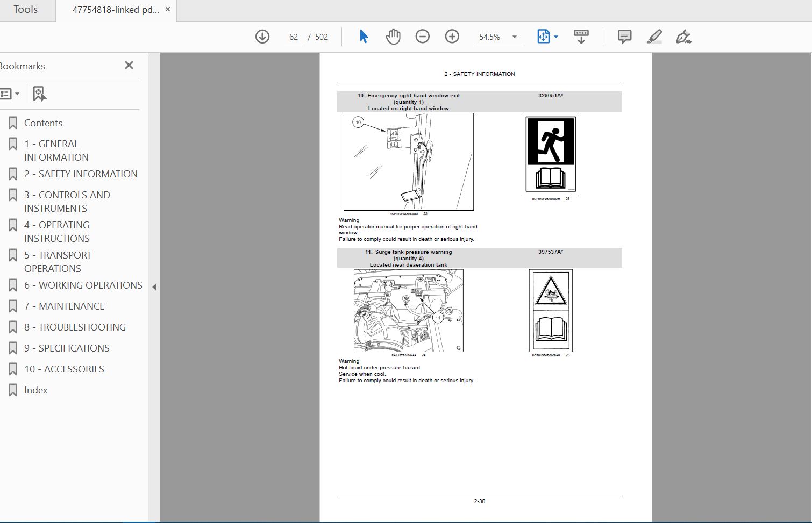
Task: Switch to the Tools tab
Action: point(25,10)
